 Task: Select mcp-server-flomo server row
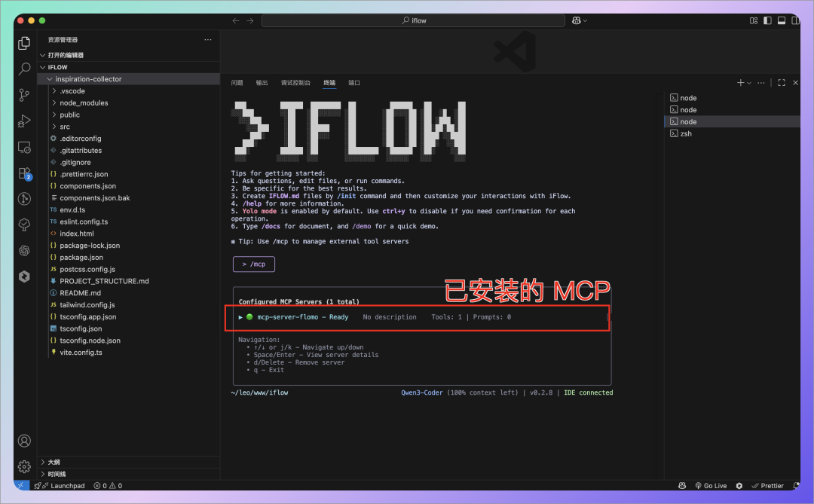(417, 317)
